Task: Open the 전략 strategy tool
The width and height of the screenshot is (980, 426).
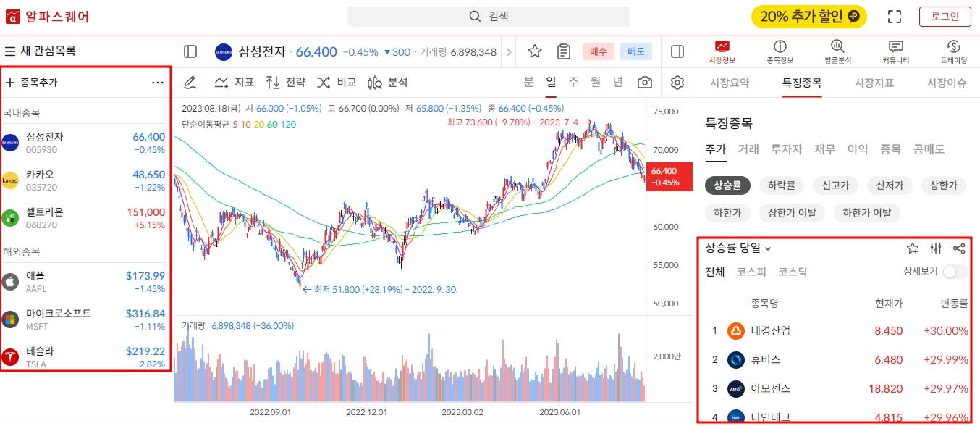Action: tap(285, 83)
